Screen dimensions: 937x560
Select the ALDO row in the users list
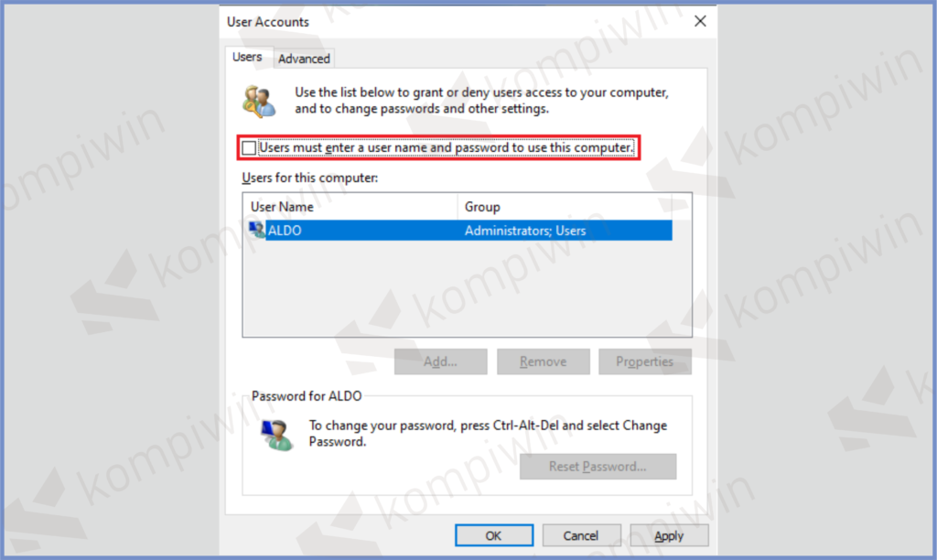click(460, 230)
